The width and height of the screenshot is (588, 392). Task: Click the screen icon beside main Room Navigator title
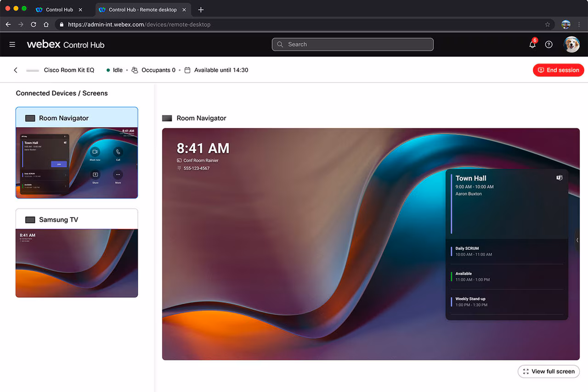tap(167, 118)
